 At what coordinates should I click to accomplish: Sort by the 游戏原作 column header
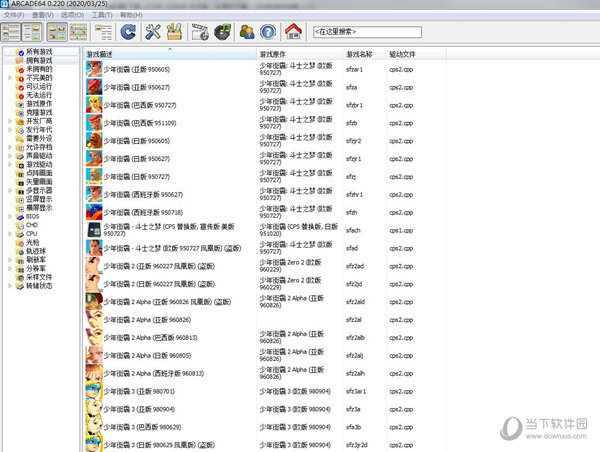click(x=300, y=54)
